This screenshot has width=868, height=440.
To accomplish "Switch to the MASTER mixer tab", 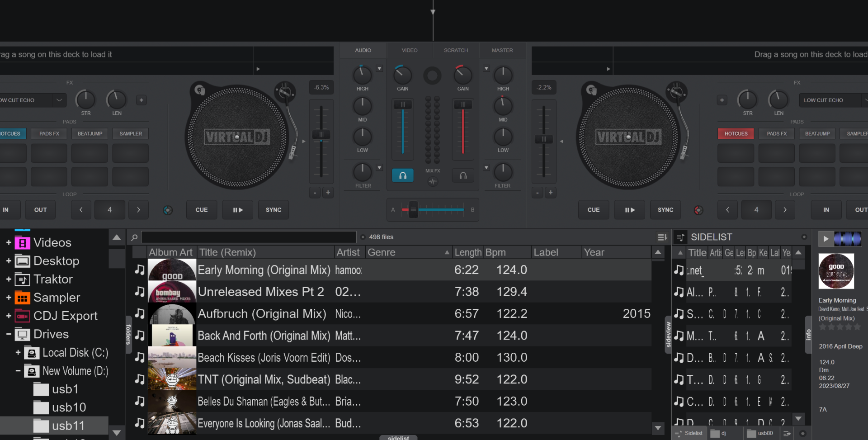I will coord(502,50).
